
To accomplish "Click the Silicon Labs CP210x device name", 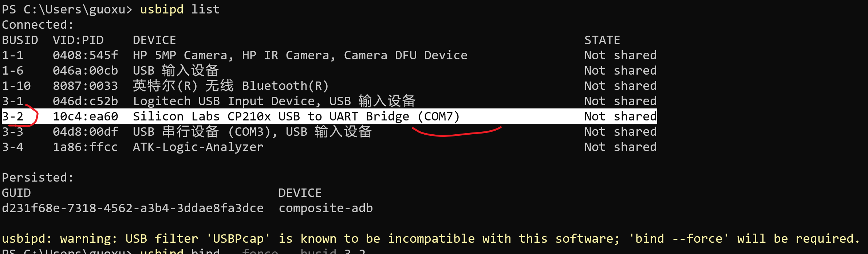I will [296, 116].
